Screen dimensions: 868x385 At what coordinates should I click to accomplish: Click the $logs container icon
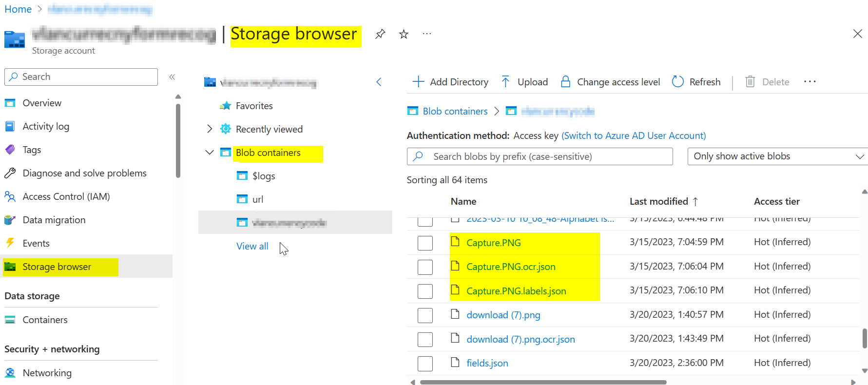(242, 175)
